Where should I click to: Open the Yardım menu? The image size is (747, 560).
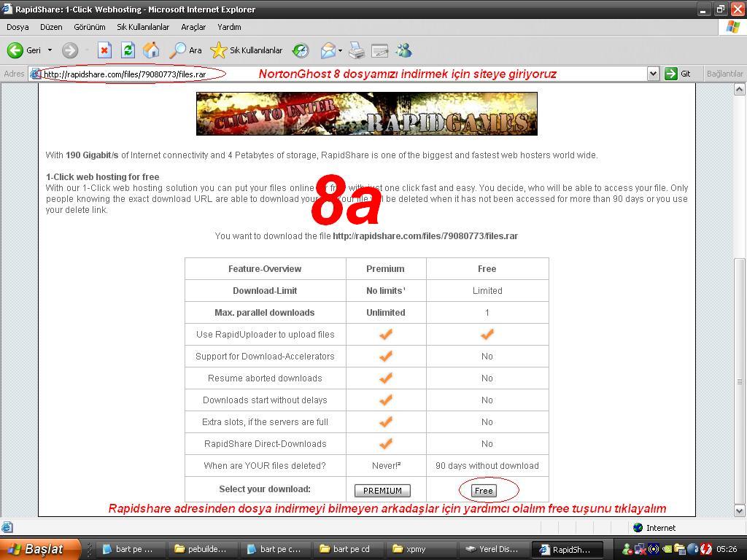pos(229,27)
